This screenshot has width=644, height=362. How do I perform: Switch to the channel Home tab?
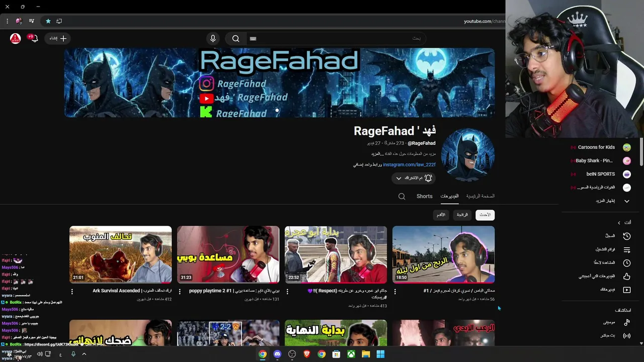pos(480,196)
